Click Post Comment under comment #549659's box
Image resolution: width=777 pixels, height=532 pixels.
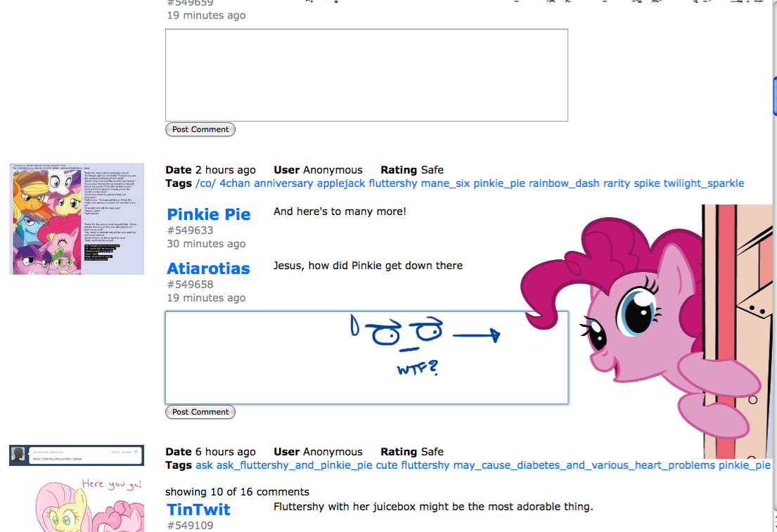(200, 129)
